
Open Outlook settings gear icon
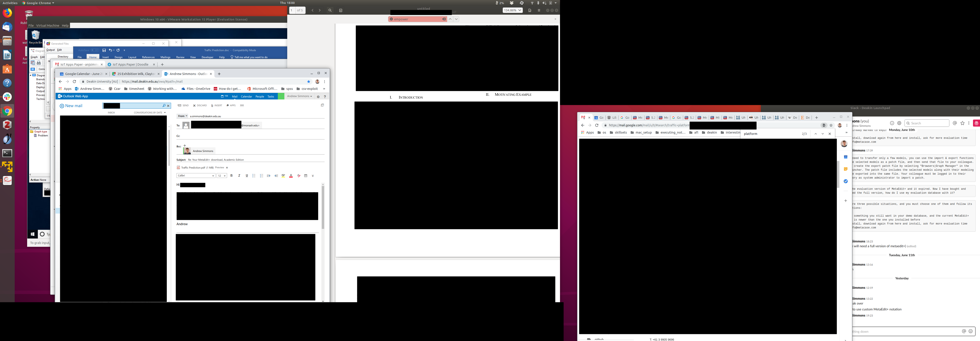coord(318,97)
